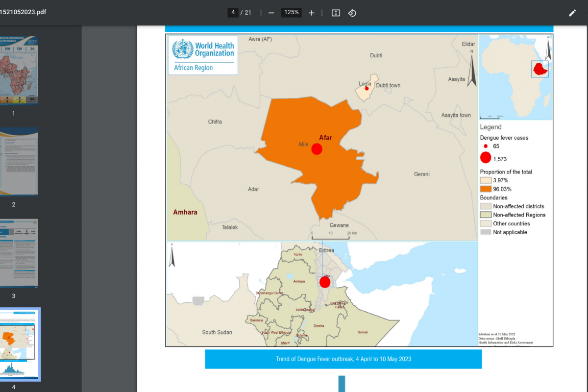Click the large red circle at Mile

(x=317, y=149)
